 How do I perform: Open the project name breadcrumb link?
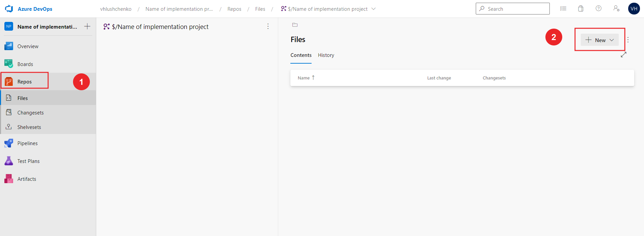(179, 9)
